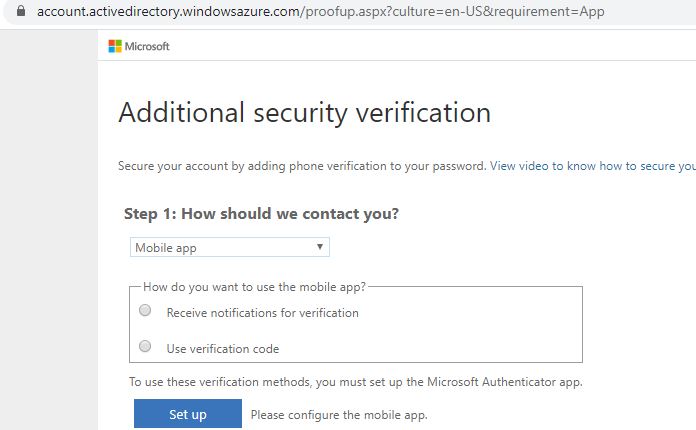The height and width of the screenshot is (430, 696).
Task: Click the 'Receive notifications for verification' label
Action: coord(262,313)
